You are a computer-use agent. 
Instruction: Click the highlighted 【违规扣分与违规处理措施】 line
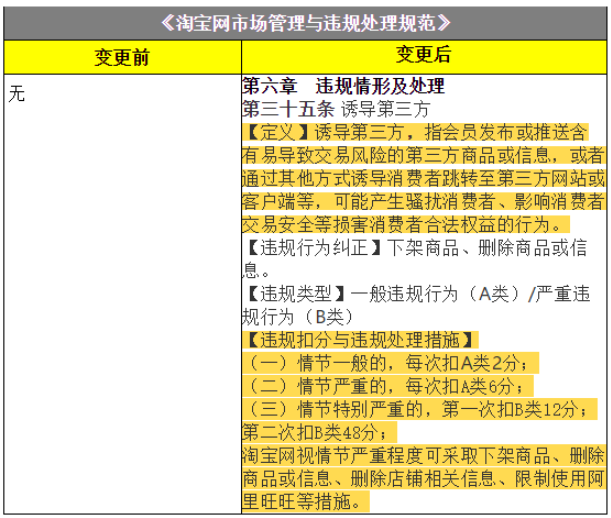click(360, 339)
